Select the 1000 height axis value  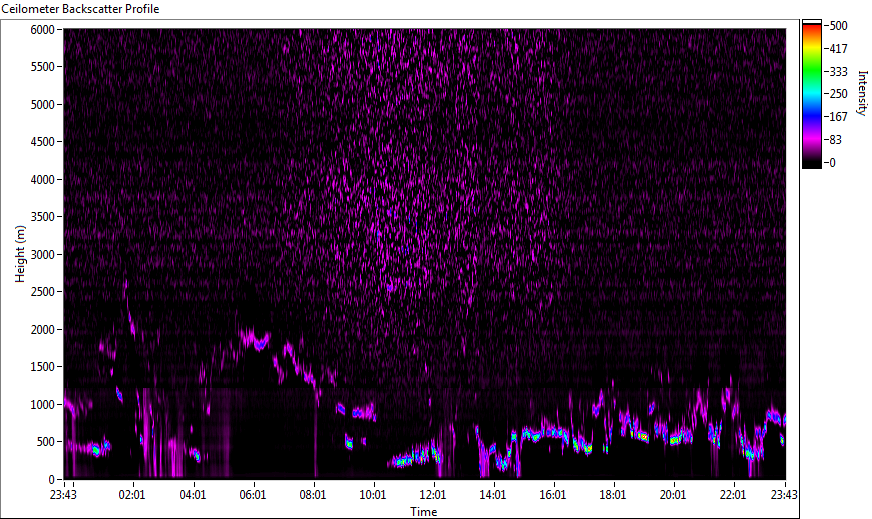coord(42,405)
